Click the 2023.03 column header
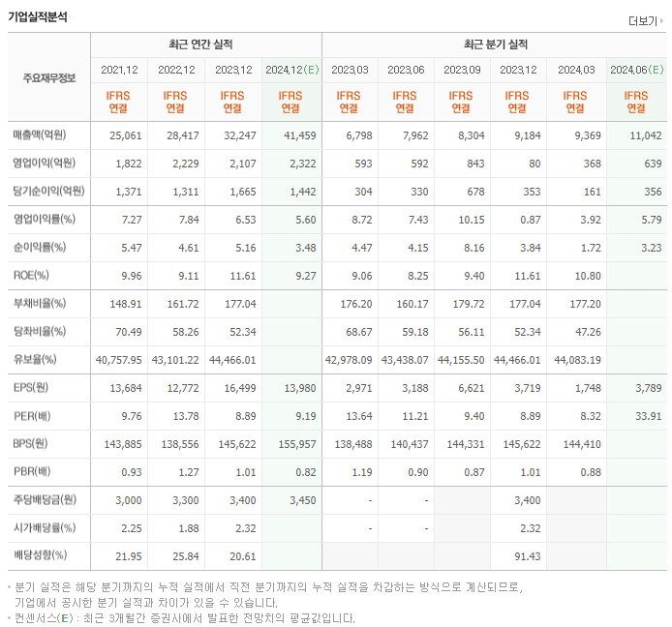 tap(350, 70)
